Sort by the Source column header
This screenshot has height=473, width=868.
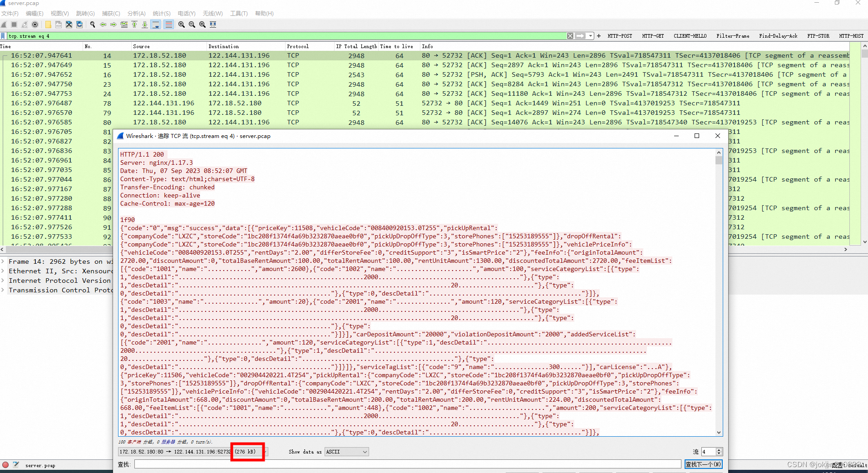point(169,46)
